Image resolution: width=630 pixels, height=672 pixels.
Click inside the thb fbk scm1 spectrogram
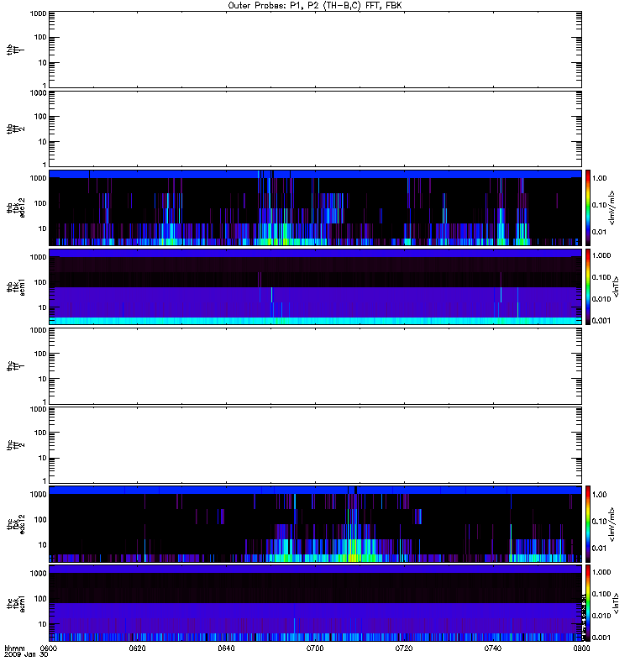pyautogui.click(x=315, y=286)
